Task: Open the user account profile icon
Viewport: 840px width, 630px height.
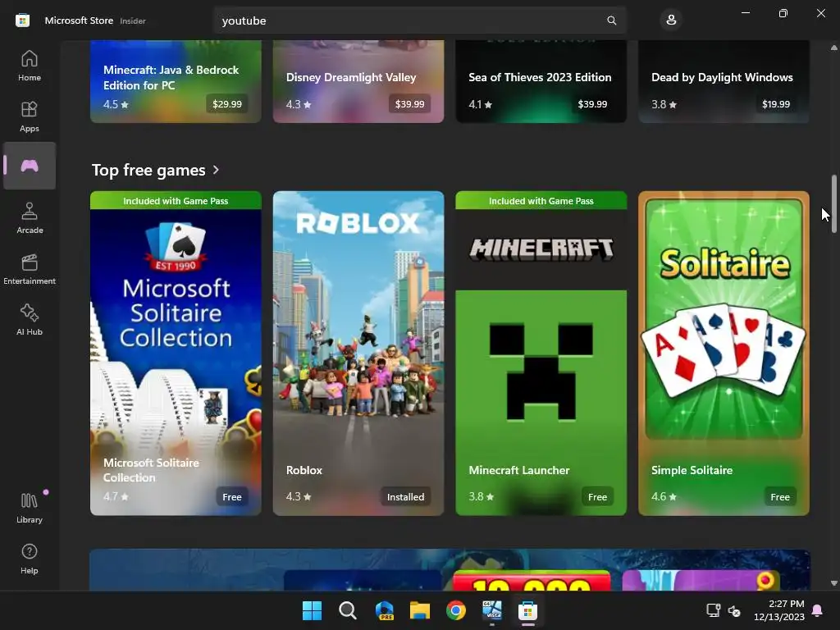Action: 671,21
